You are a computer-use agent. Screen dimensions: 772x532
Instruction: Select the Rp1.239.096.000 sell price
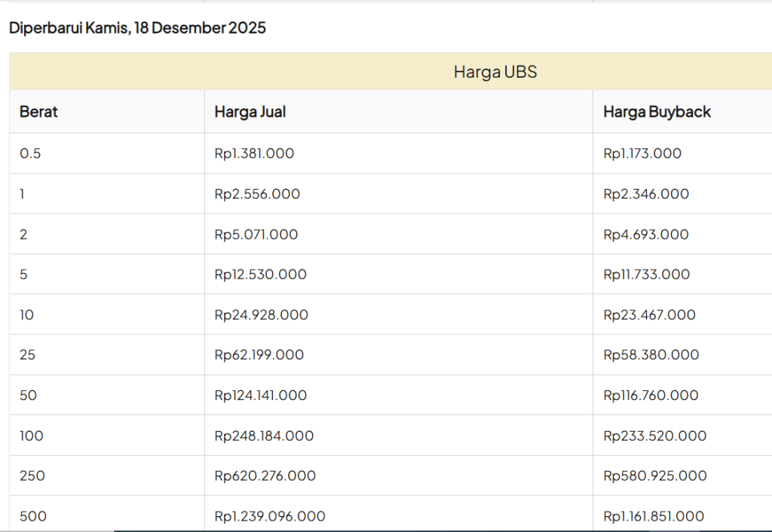coord(270,516)
